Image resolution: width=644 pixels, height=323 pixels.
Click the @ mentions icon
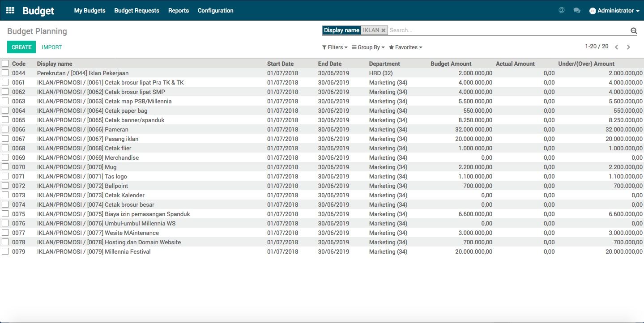coord(562,10)
